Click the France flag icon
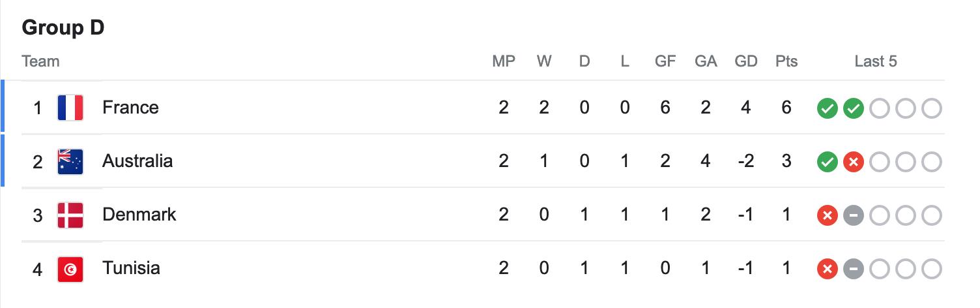The width and height of the screenshot is (980, 308). [70, 108]
